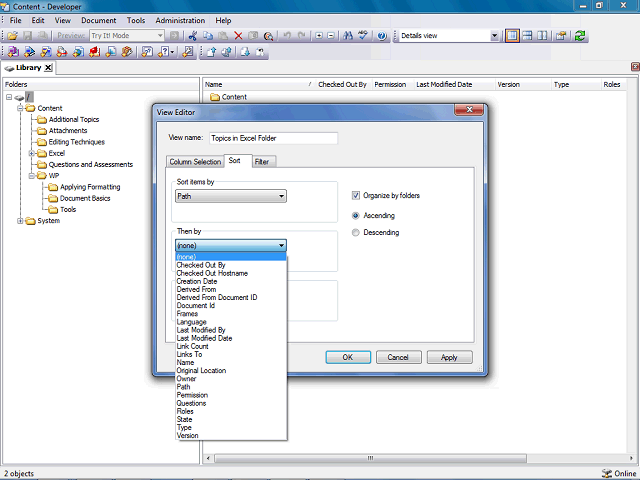Click the Name column header
This screenshot has height=480, width=640.
pyautogui.click(x=259, y=84)
